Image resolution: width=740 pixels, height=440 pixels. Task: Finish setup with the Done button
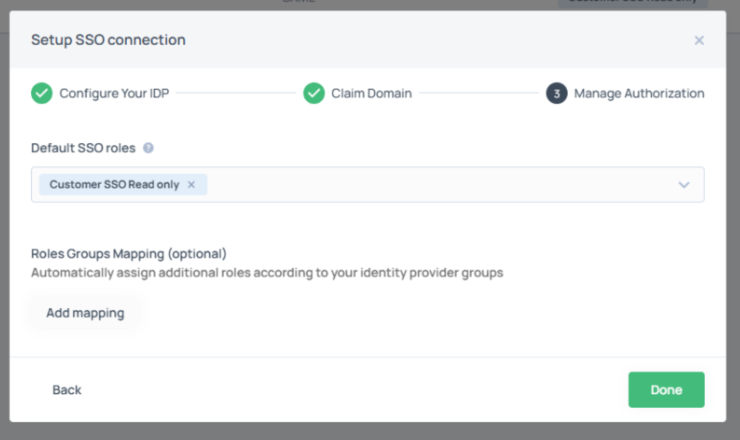[666, 390]
